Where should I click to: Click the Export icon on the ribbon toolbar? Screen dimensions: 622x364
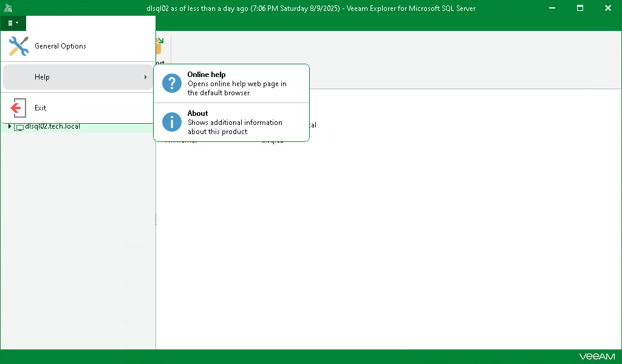[159, 47]
